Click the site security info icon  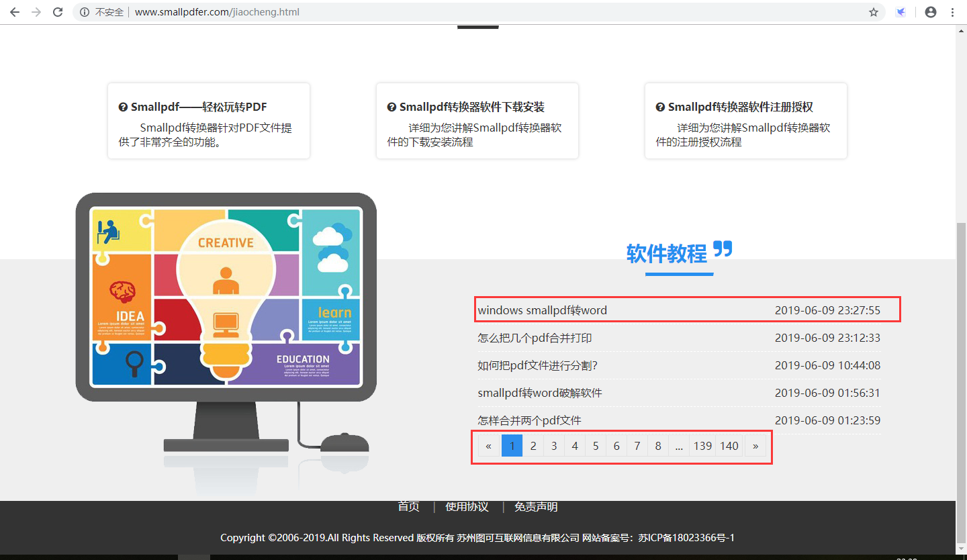[x=85, y=12]
